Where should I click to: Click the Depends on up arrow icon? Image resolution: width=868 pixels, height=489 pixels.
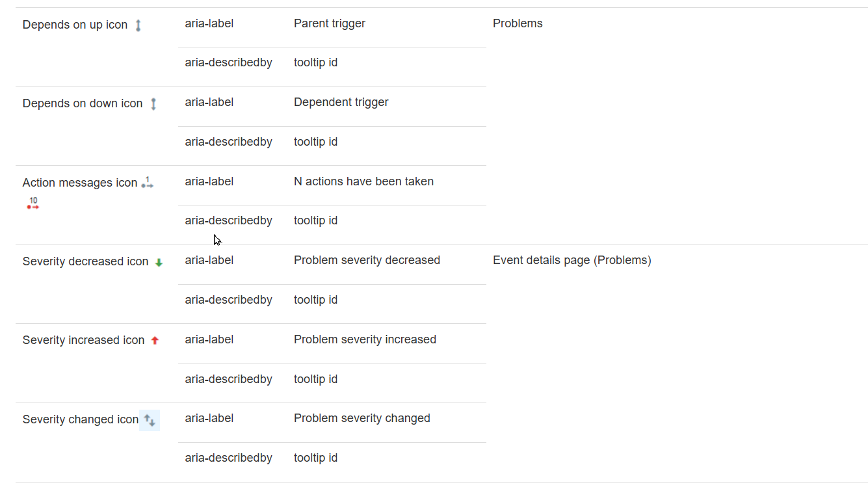[138, 25]
